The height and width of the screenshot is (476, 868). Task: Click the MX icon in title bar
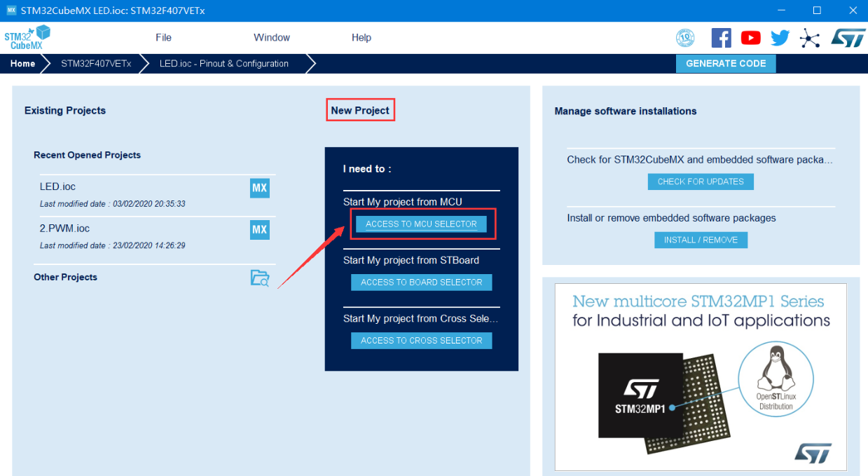point(11,11)
